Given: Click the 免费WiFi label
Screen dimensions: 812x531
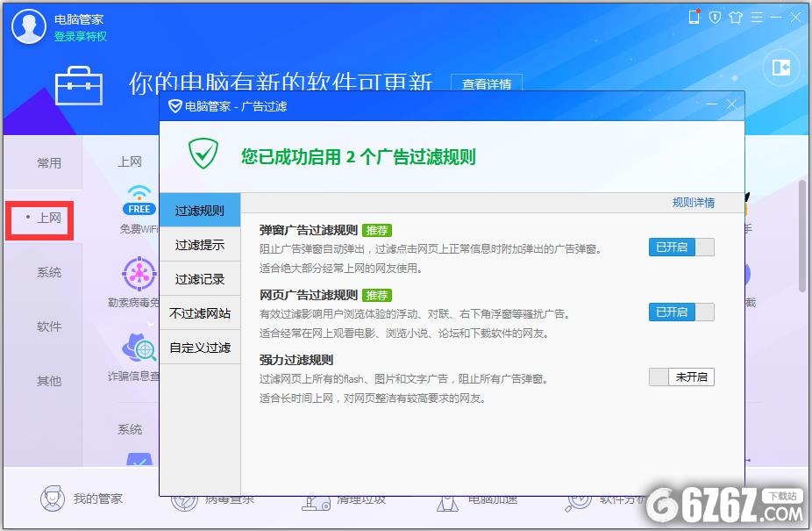Looking at the screenshot, I should pyautogui.click(x=139, y=229).
